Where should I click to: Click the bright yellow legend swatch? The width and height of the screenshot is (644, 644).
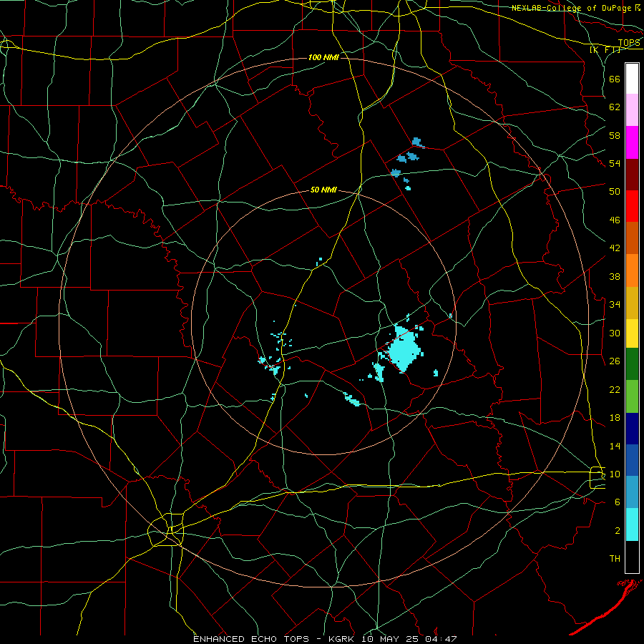point(632,333)
